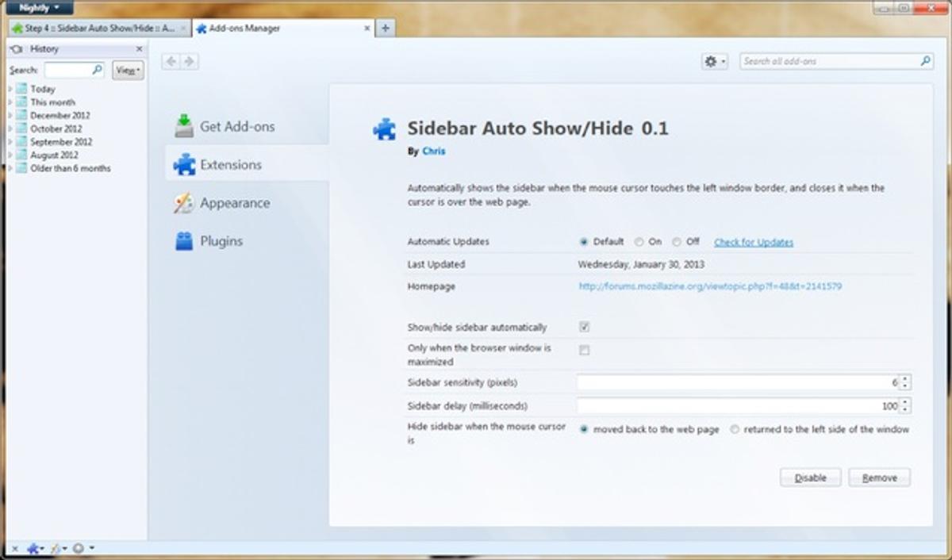Image resolution: width=952 pixels, height=560 pixels.
Task: Click the Sidebar sensitivity pixels field
Action: (x=738, y=382)
